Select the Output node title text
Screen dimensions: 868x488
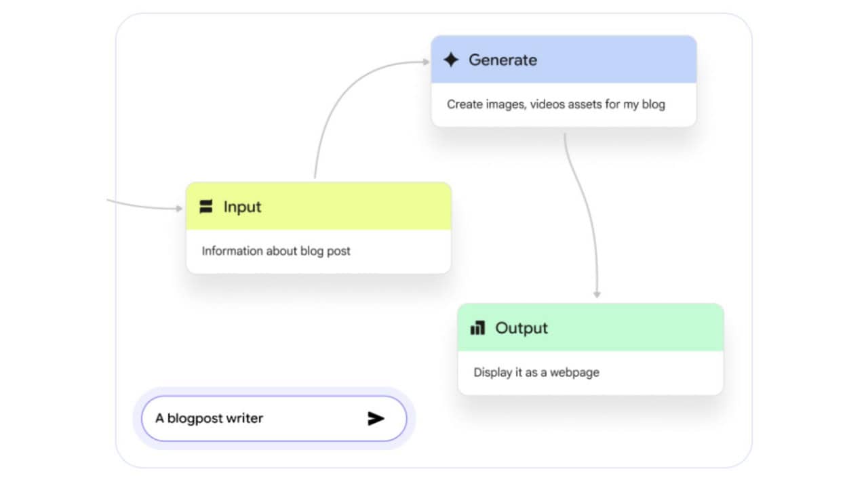click(x=521, y=328)
